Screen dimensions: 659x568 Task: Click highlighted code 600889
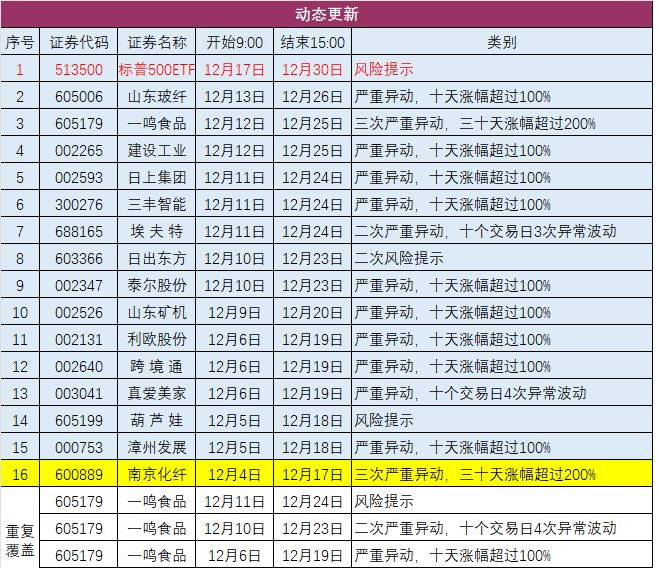click(79, 474)
